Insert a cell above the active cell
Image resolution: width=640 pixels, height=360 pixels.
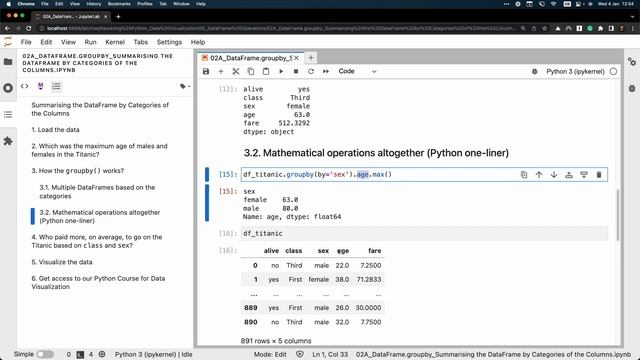coord(569,175)
